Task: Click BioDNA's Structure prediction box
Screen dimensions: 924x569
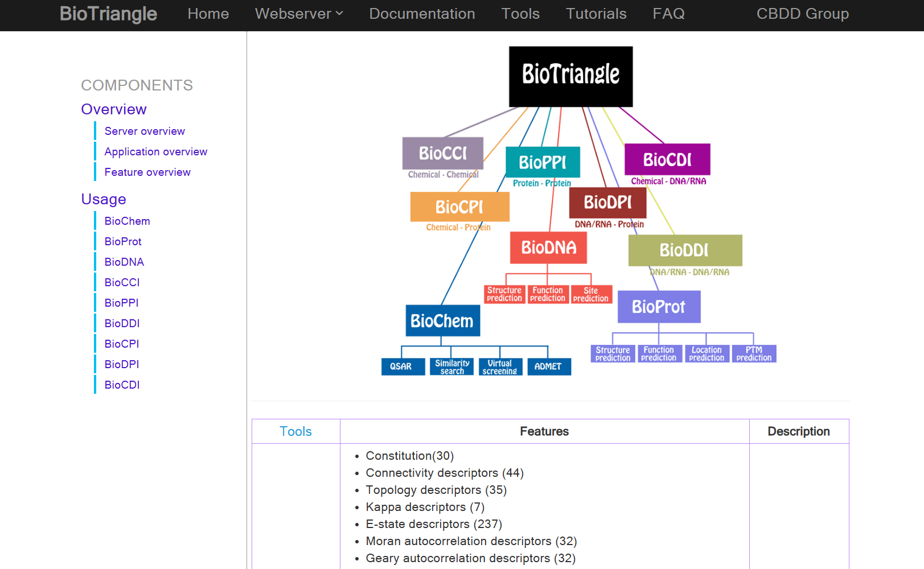Action: (504, 294)
